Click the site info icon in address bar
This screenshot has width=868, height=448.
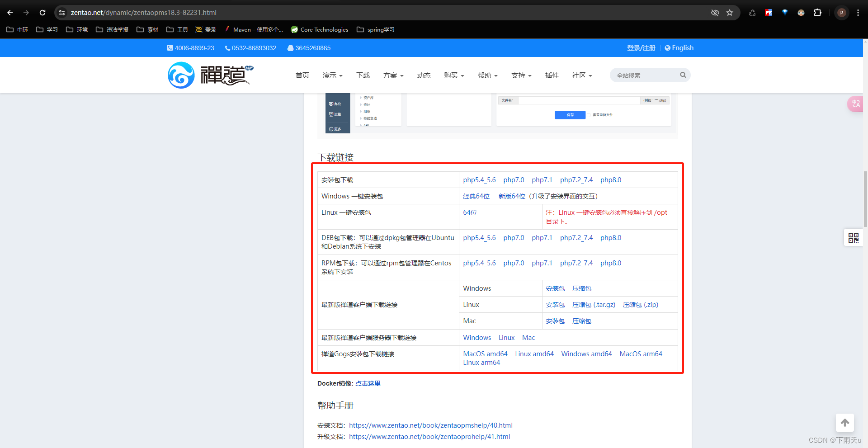click(x=62, y=13)
